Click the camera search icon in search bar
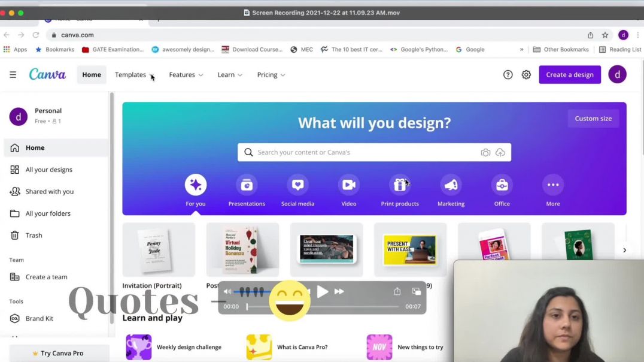 (485, 153)
